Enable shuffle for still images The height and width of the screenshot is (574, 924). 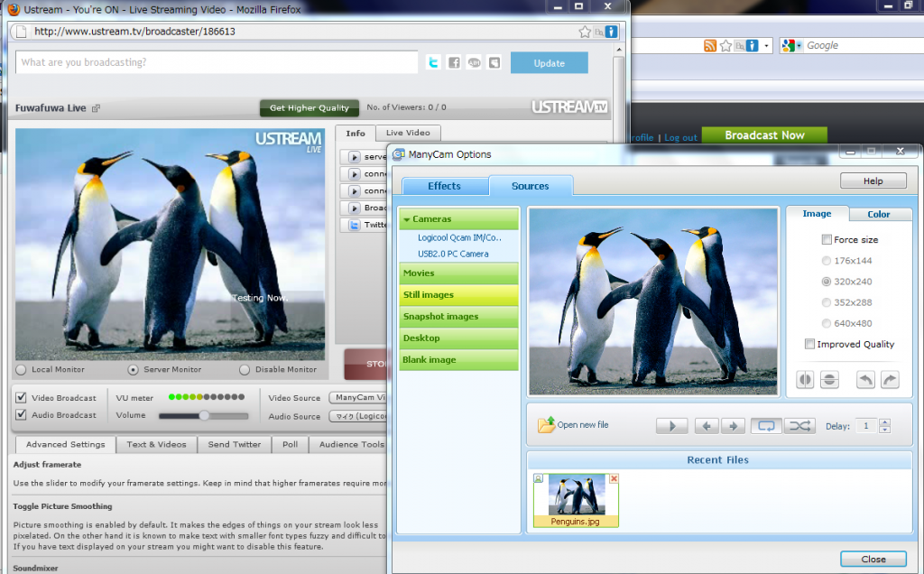tap(799, 426)
